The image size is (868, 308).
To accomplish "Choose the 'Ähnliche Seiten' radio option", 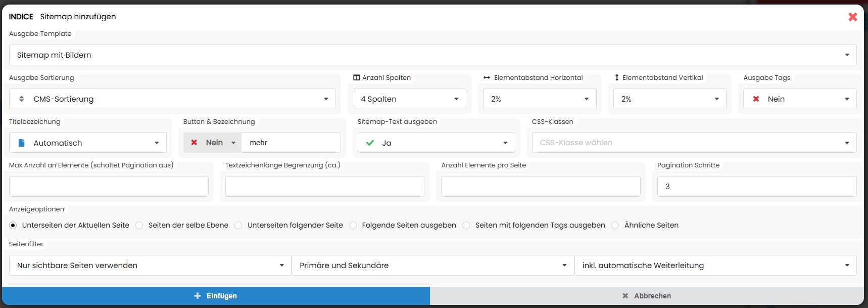I will click(615, 226).
